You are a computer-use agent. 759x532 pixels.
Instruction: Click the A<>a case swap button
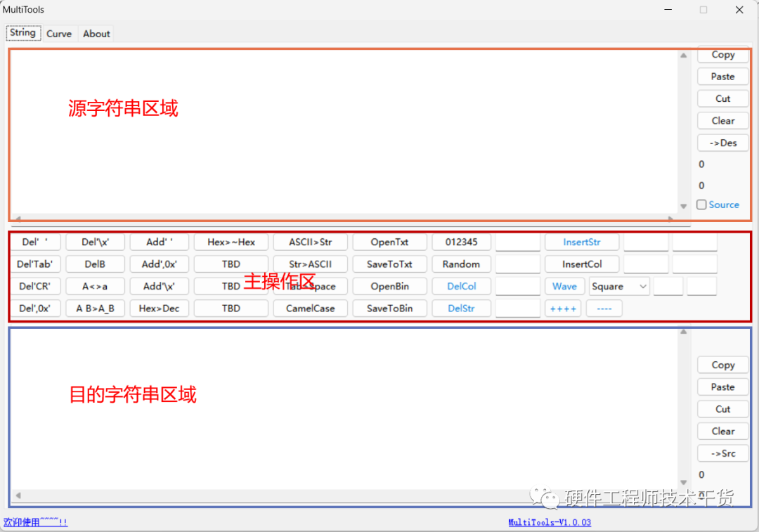[96, 287]
